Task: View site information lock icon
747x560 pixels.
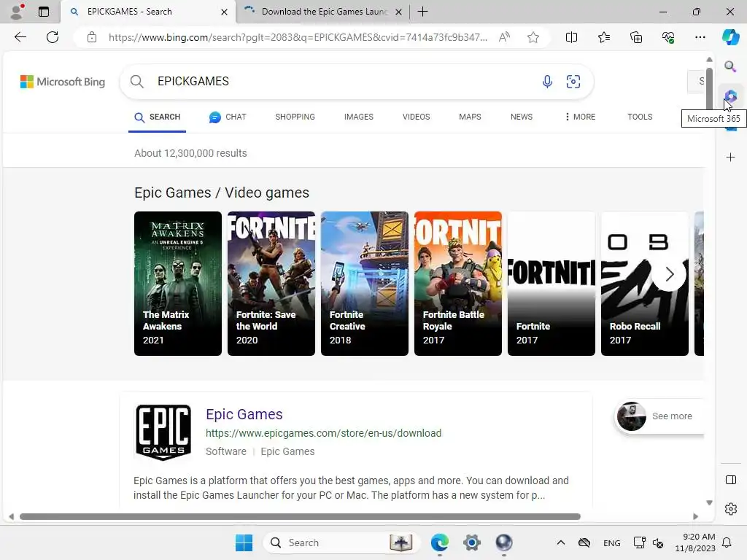Action: 92,37
